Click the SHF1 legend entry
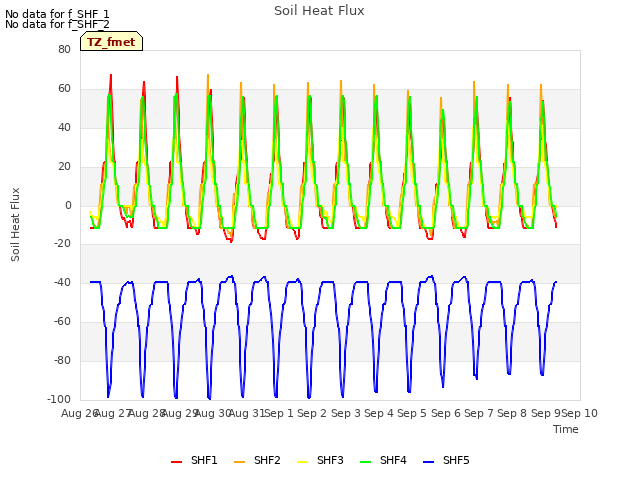The image size is (640, 480). pyautogui.click(x=194, y=460)
